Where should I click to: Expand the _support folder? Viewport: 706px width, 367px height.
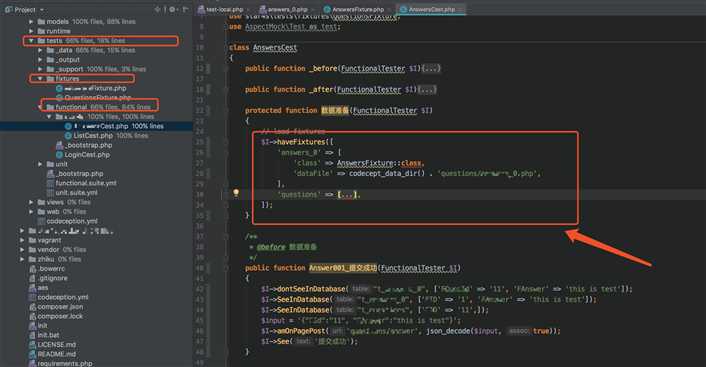[x=40, y=69]
